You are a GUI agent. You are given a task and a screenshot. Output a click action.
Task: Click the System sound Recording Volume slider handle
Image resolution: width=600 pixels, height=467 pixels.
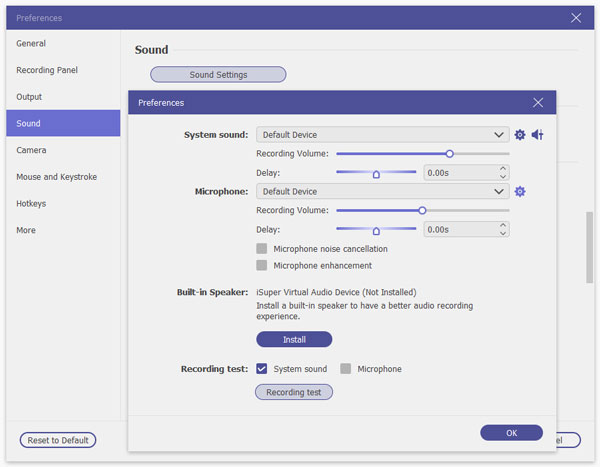coord(450,154)
